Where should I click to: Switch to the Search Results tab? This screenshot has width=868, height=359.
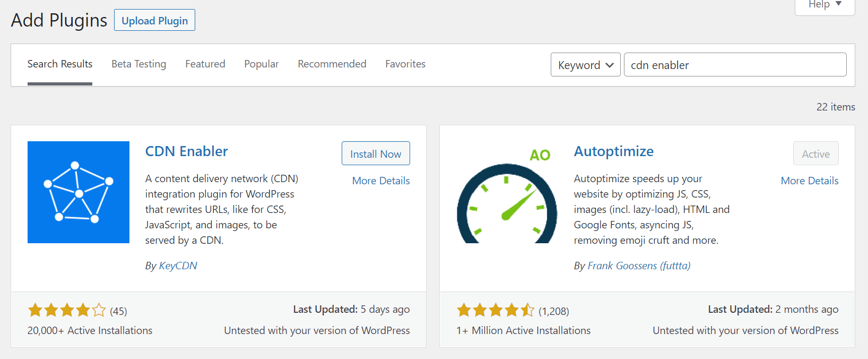tap(60, 64)
